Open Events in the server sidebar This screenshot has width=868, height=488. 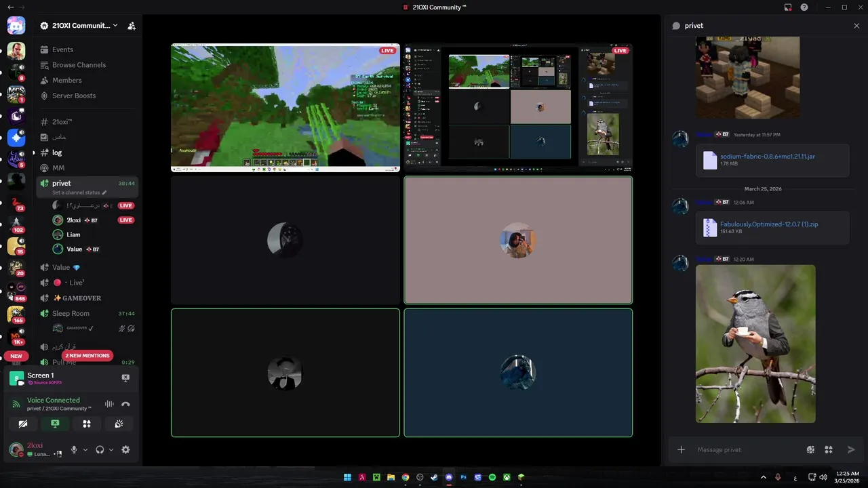coord(87,49)
